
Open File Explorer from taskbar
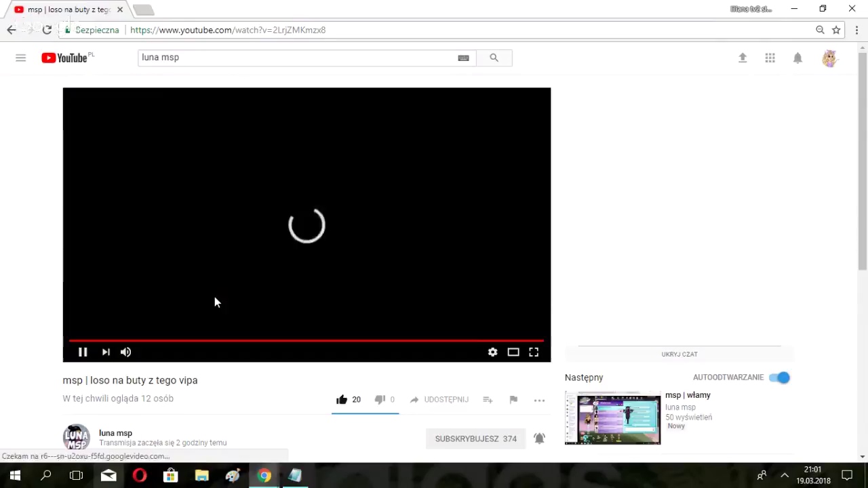pos(202,475)
